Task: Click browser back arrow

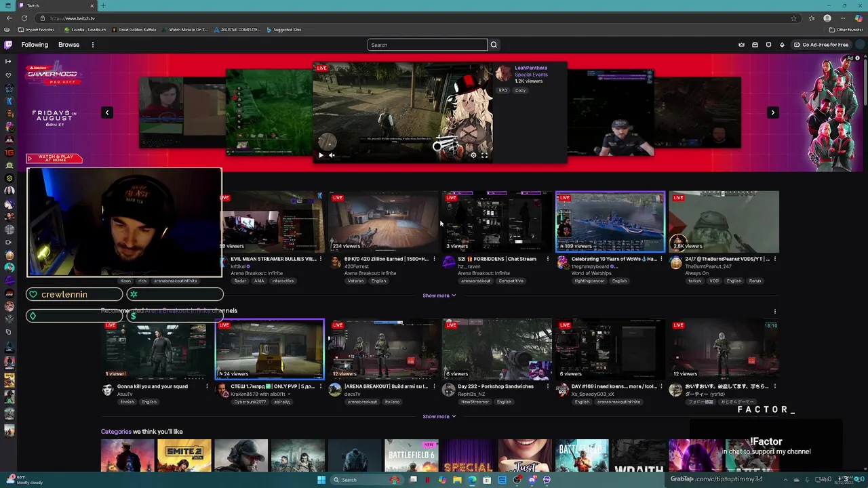Action: pyautogui.click(x=9, y=18)
